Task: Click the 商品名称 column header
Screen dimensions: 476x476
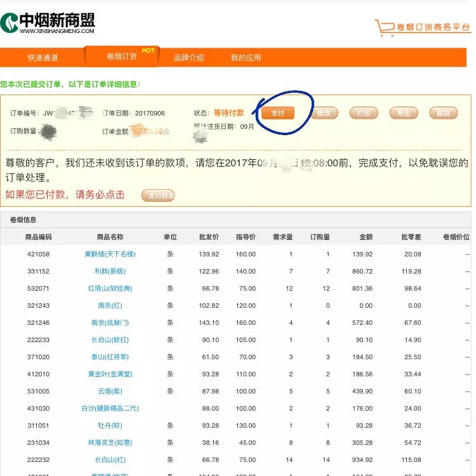Action: tap(110, 237)
